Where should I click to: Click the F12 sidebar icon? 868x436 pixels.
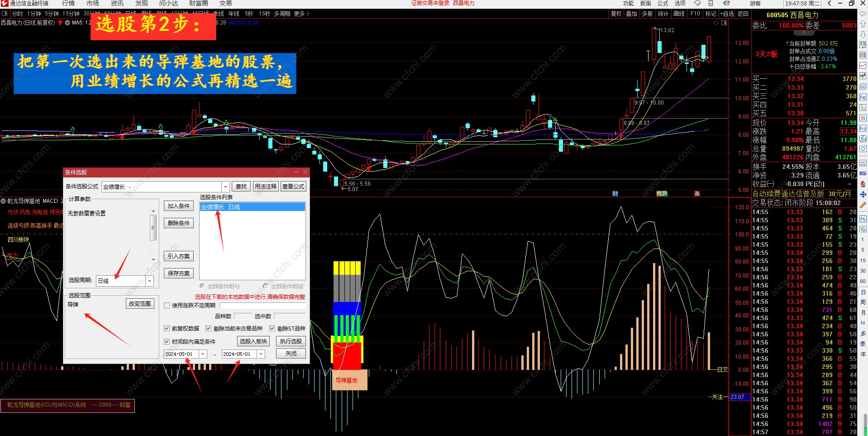point(863,129)
